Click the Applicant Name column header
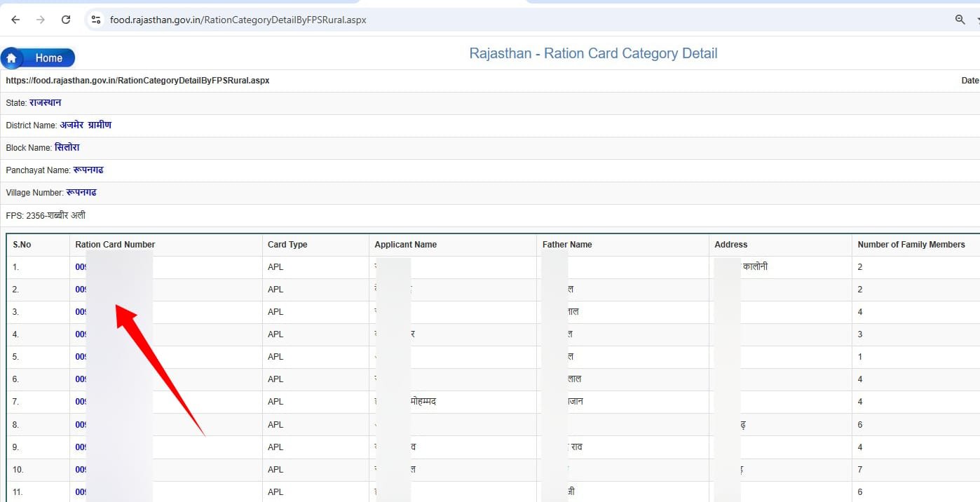 coord(405,245)
